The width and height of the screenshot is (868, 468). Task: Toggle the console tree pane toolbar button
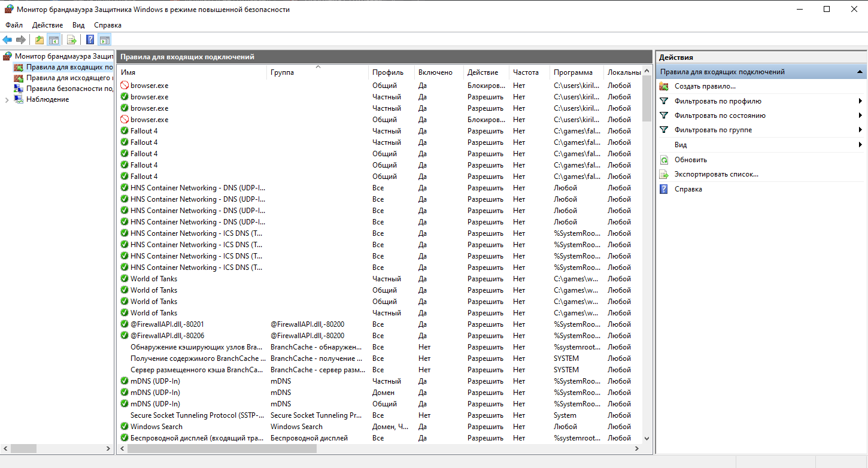(54, 40)
